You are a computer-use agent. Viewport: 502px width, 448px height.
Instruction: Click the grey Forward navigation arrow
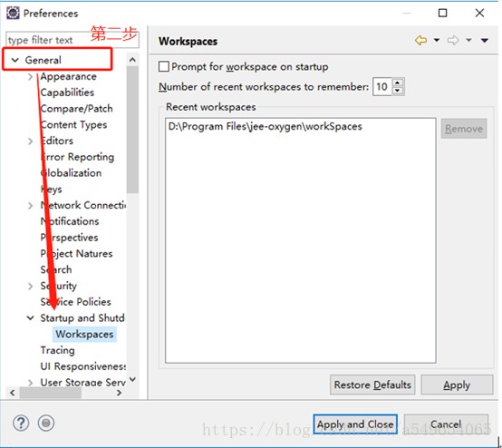453,41
